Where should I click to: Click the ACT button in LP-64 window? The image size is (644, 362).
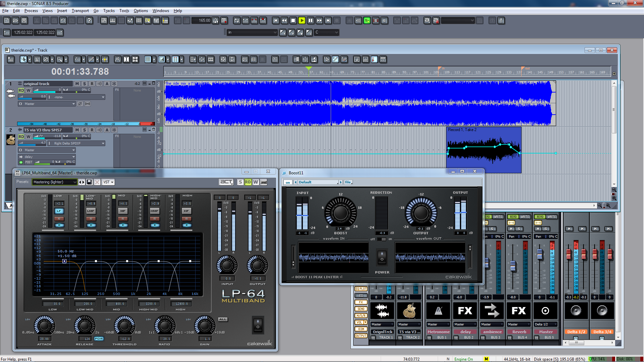click(x=226, y=182)
